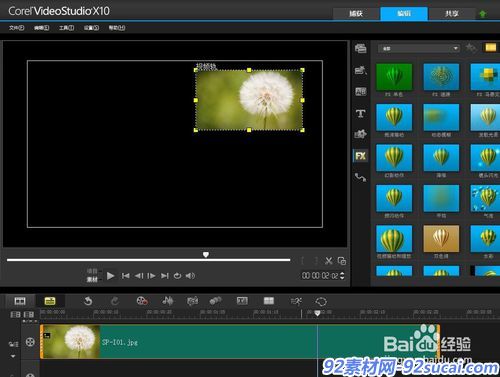
Task: Open the 工具 (Tools) menu
Action: (66, 28)
